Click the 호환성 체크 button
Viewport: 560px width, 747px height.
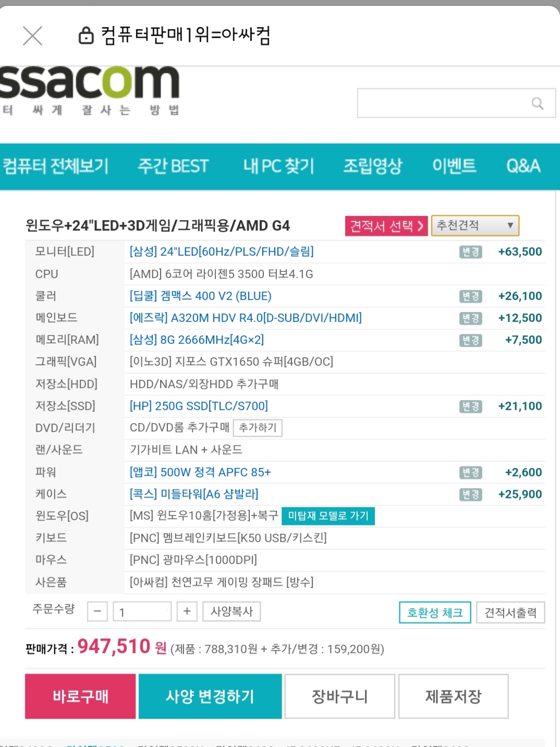click(435, 612)
